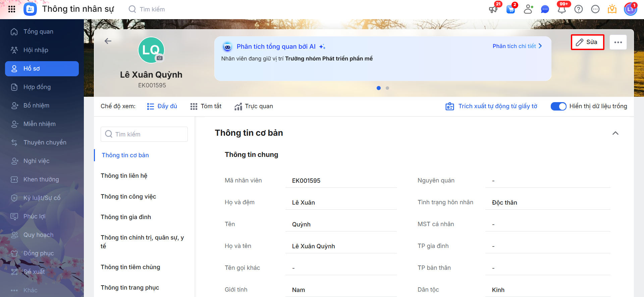Viewport: 644px width, 297px height.
Task: Click Trích xuất tự động từ giấy tờ
Action: 491,106
